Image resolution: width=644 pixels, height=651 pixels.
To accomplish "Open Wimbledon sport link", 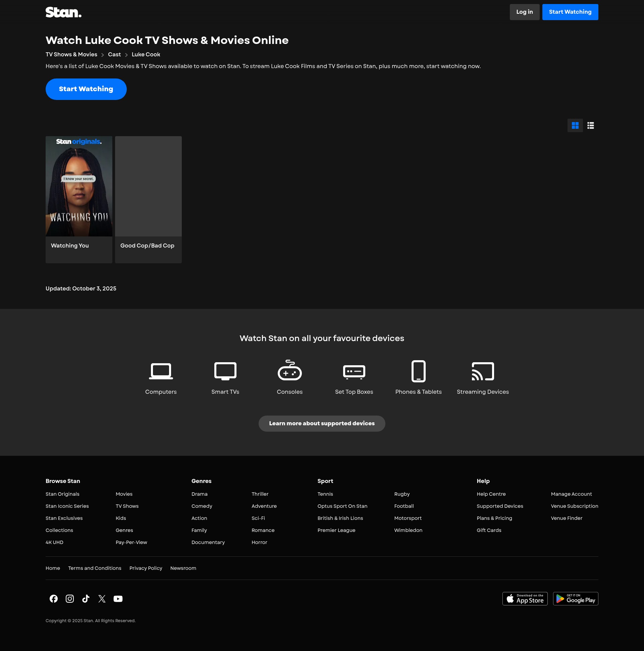I will pos(408,530).
